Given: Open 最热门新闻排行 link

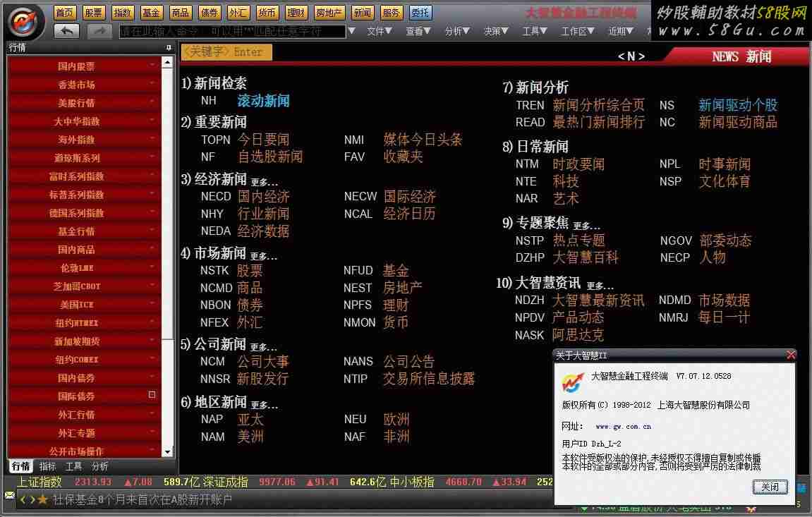Looking at the screenshot, I should point(599,122).
